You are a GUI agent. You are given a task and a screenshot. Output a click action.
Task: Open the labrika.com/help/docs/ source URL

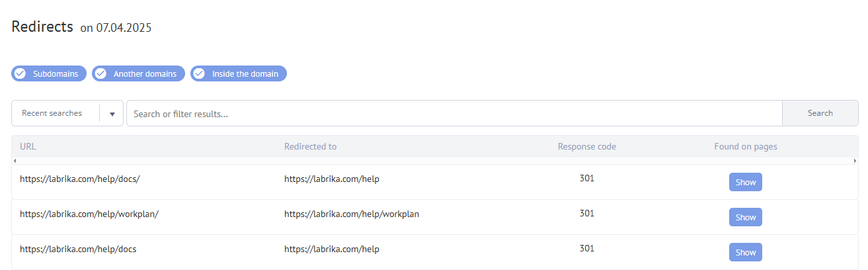(x=80, y=179)
